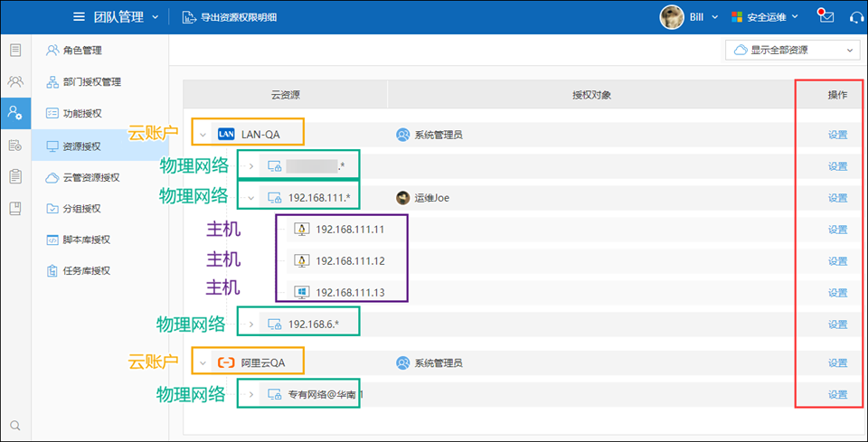Viewport: 868px width, 442px height.
Task: Open the 安全运维 team dropdown
Action: (764, 17)
